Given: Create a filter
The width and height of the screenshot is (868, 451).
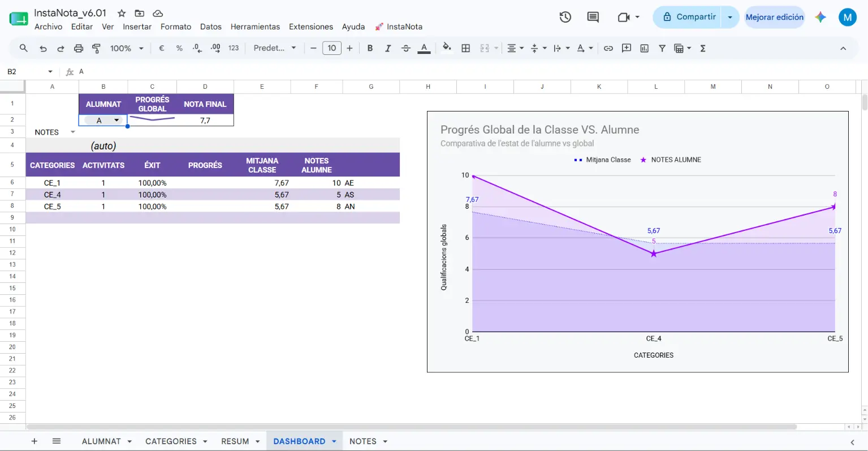Looking at the screenshot, I should [662, 48].
